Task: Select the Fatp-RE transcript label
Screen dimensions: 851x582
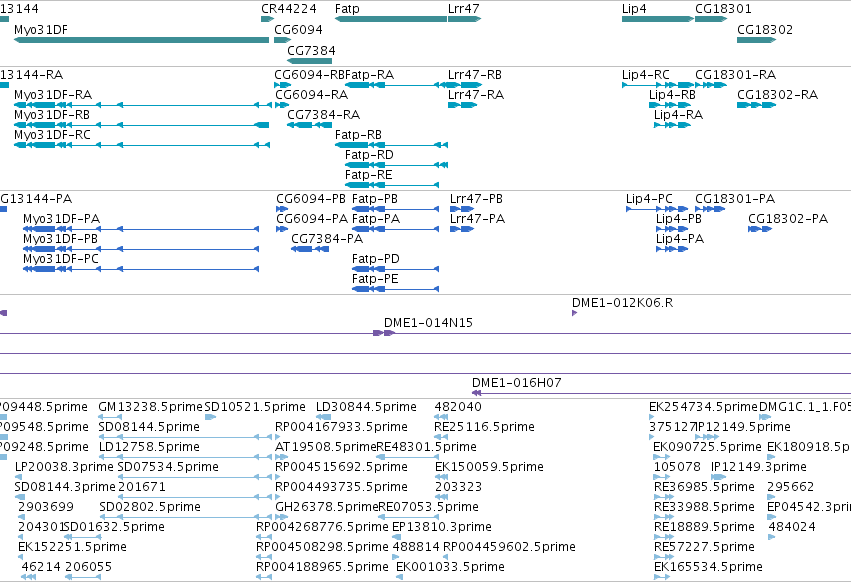Action: pyautogui.click(x=369, y=175)
